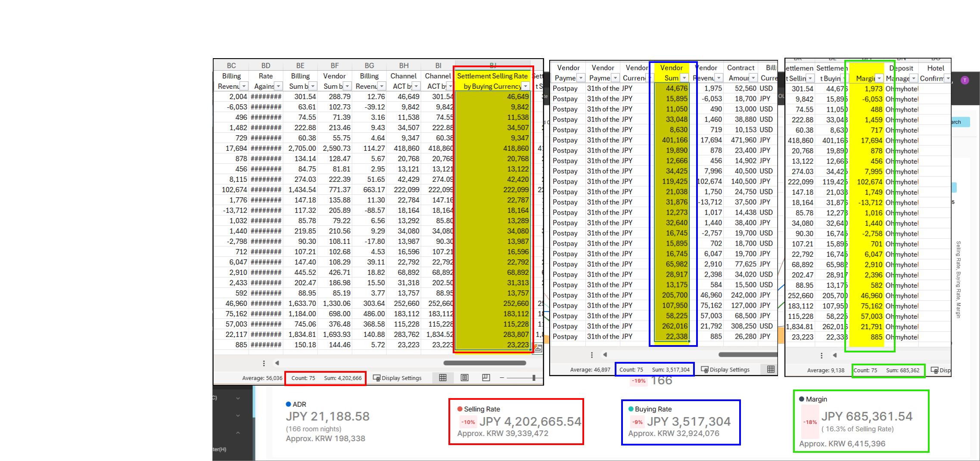Open the Billing Revenue filter in column BC

click(x=244, y=87)
